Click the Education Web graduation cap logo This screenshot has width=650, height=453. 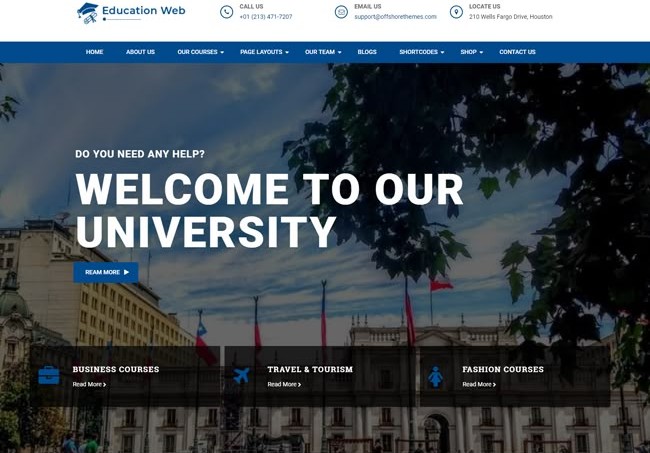coord(88,12)
